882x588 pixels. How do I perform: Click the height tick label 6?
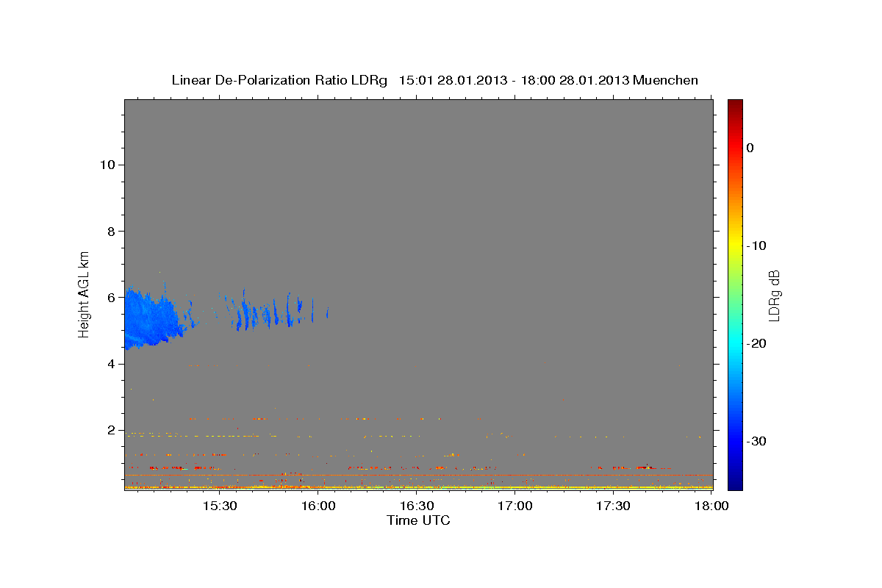click(x=111, y=298)
